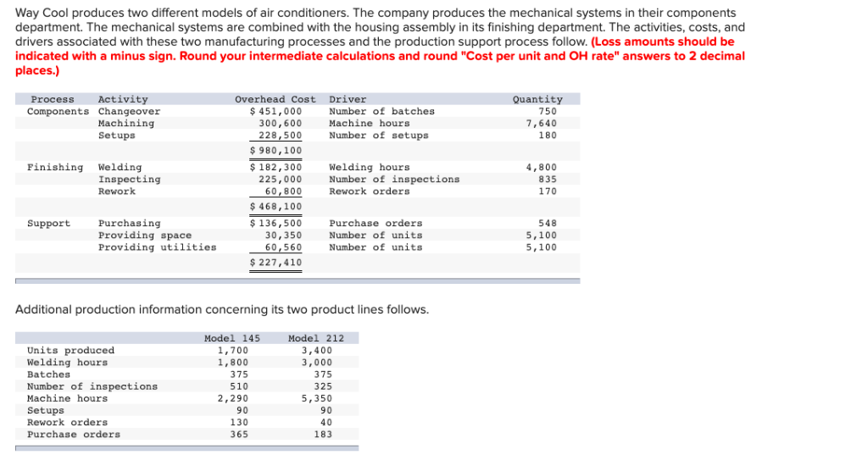Click Model 145 welding hours 1,800

(x=233, y=363)
